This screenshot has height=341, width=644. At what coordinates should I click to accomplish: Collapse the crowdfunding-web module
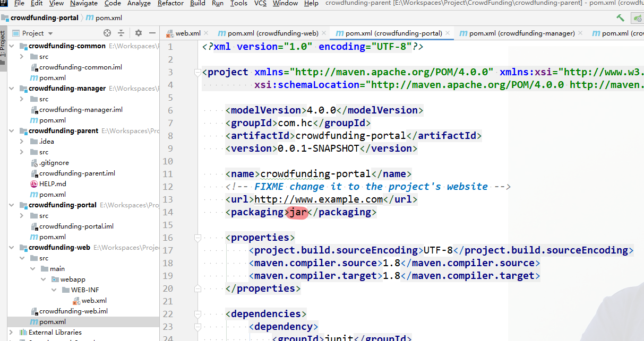12,248
